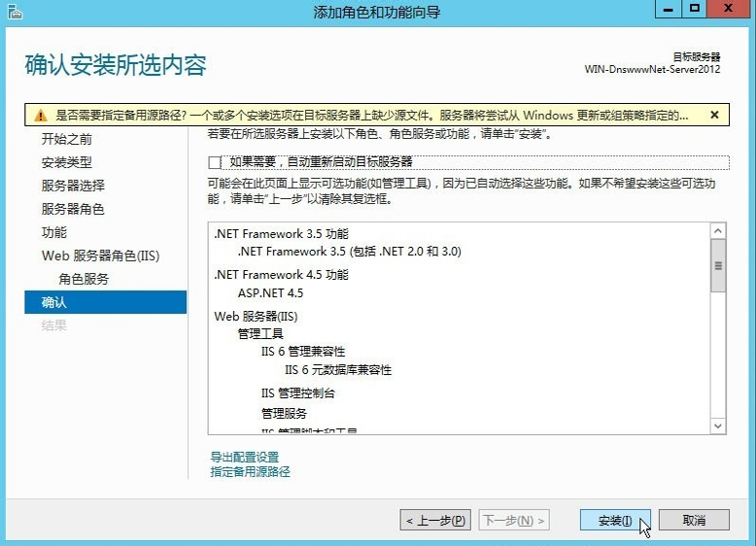Minimize the wizard window
This screenshot has height=546, width=756.
(668, 9)
